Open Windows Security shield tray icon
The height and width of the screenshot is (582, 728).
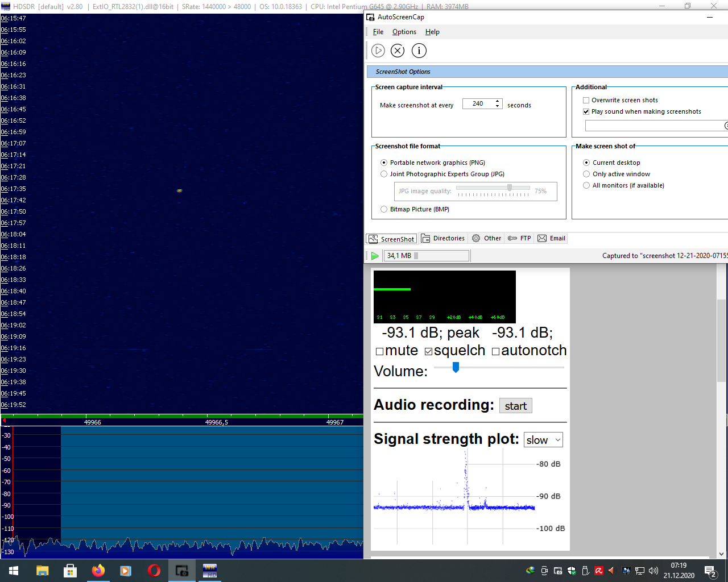(572, 571)
